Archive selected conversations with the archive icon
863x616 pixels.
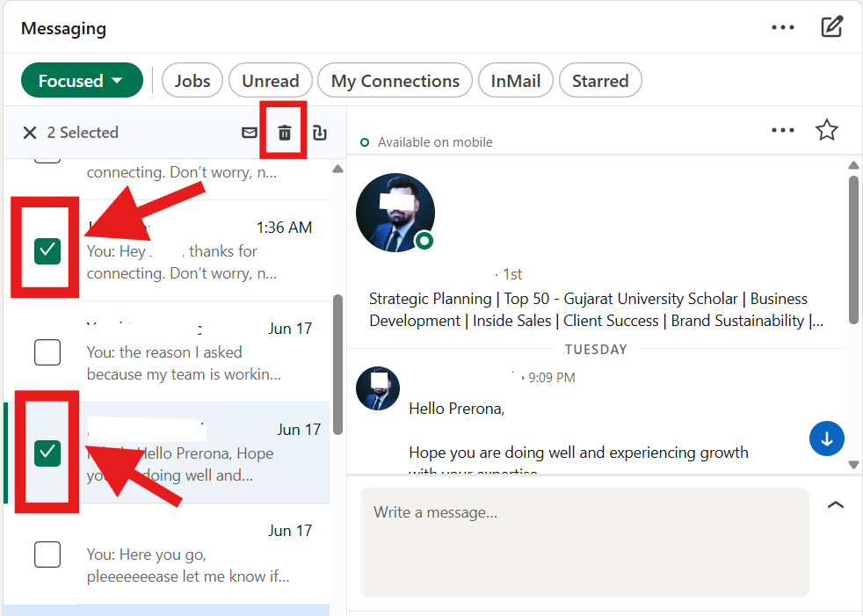pyautogui.click(x=319, y=133)
